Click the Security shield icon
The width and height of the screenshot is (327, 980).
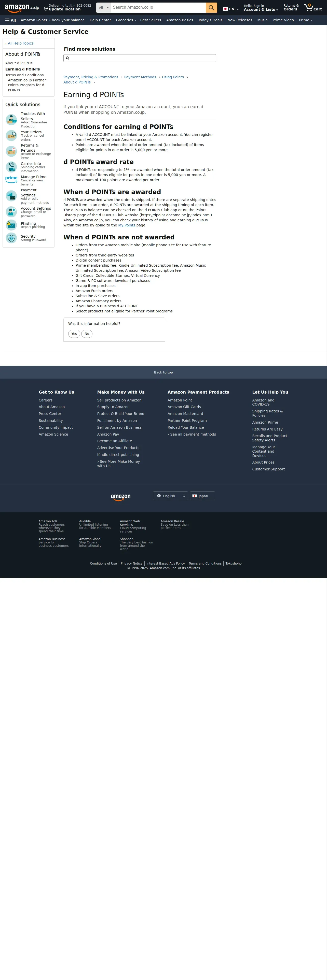(x=11, y=238)
